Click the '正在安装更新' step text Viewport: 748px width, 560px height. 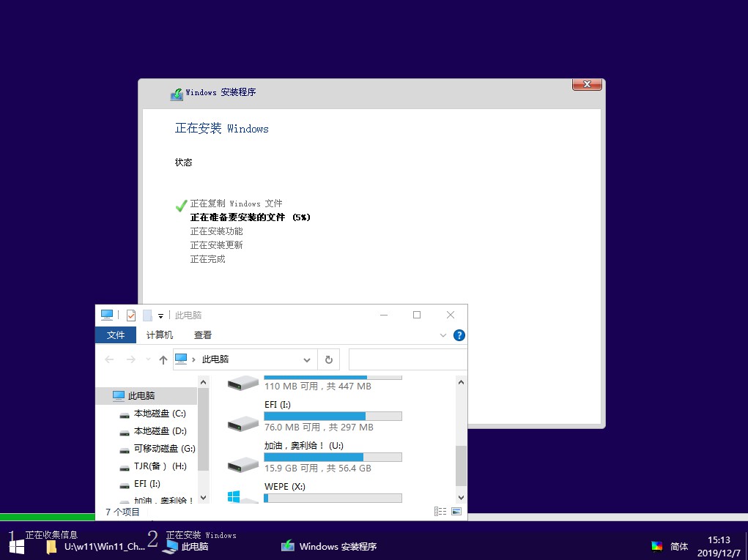click(217, 245)
